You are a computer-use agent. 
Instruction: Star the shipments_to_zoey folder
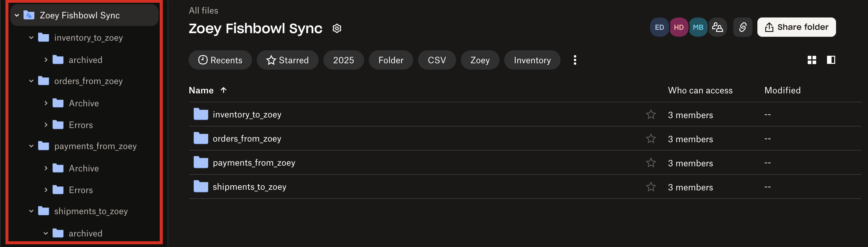point(651,187)
